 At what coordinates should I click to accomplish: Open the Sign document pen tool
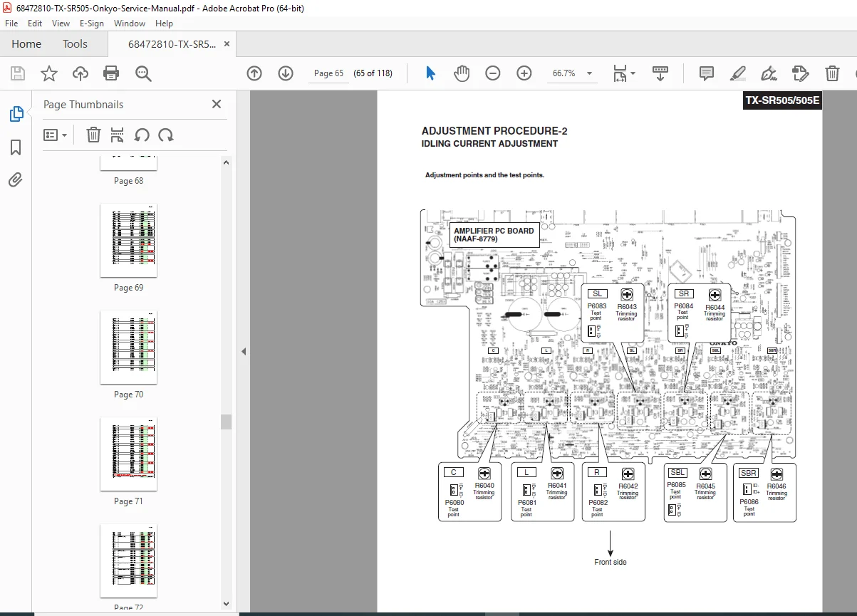pos(769,73)
